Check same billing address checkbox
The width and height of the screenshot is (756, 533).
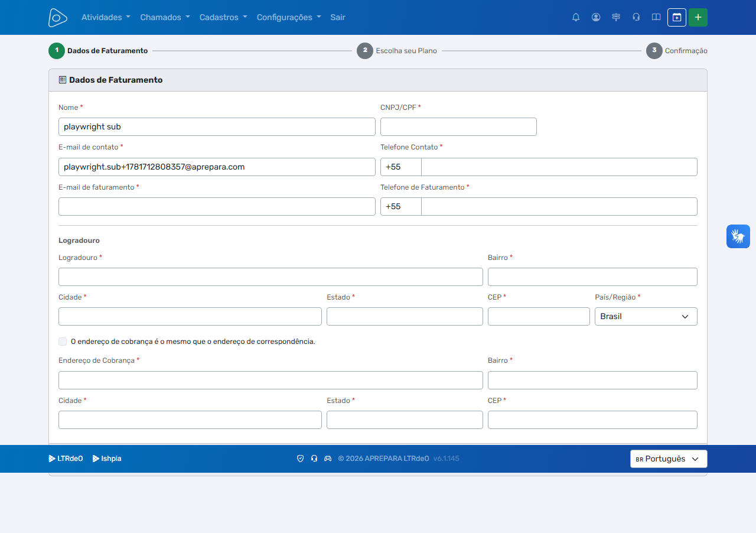pos(63,342)
